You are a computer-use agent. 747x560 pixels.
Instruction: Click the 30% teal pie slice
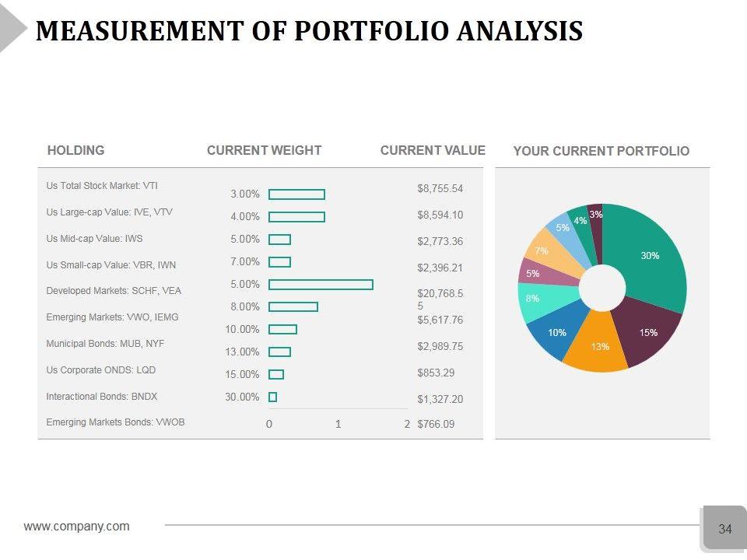(650, 257)
